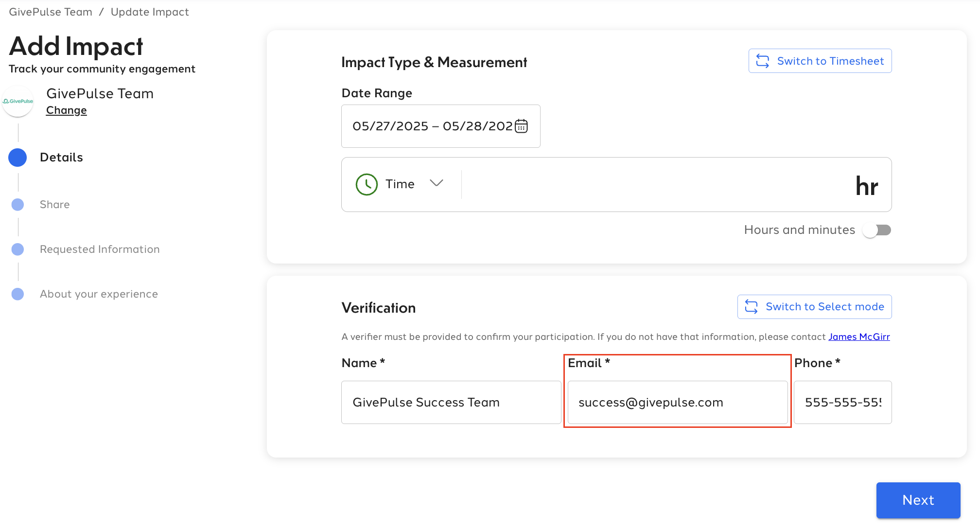Click the Date Range input field
This screenshot has width=980, height=530.
(441, 126)
